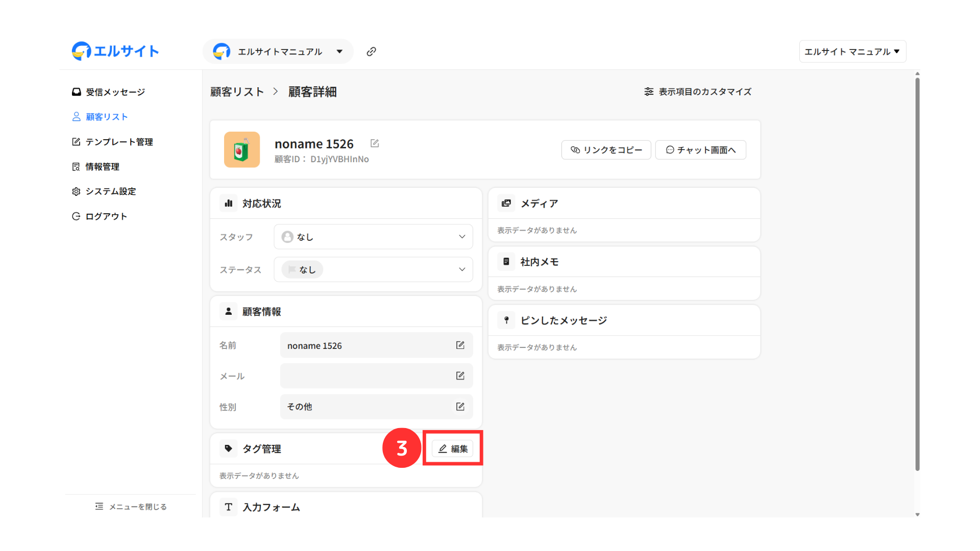
Task: Click the edit icon in the メール field
Action: pyautogui.click(x=460, y=376)
